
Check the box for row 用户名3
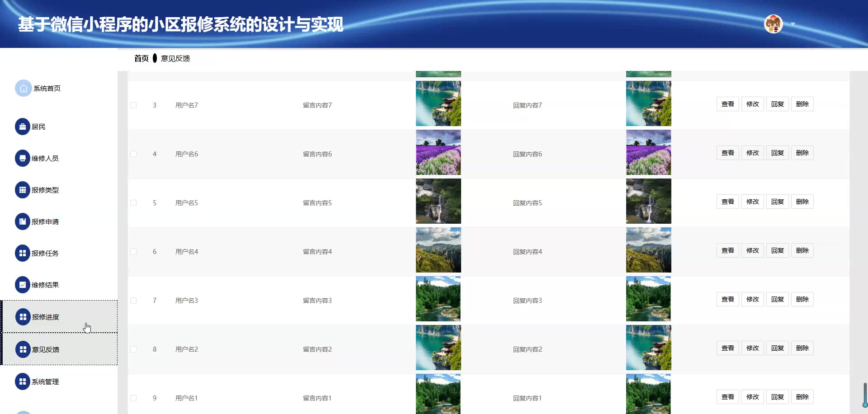[x=133, y=301]
